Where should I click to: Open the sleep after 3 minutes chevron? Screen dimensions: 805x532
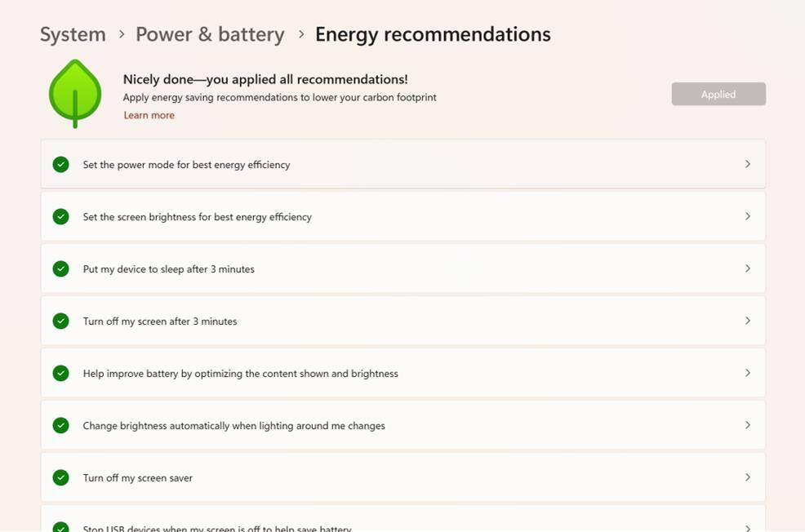coord(747,268)
